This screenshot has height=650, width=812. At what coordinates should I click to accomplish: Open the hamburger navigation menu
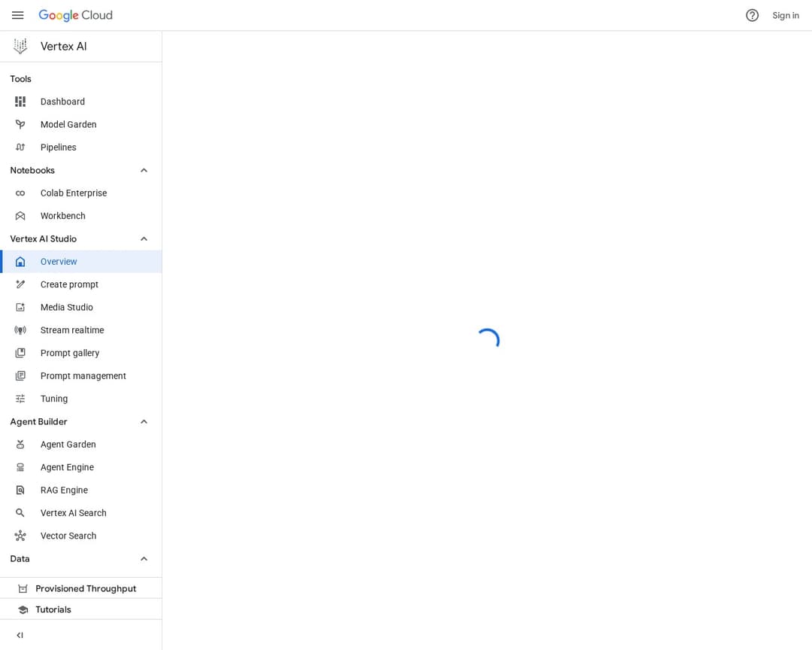pyautogui.click(x=17, y=15)
